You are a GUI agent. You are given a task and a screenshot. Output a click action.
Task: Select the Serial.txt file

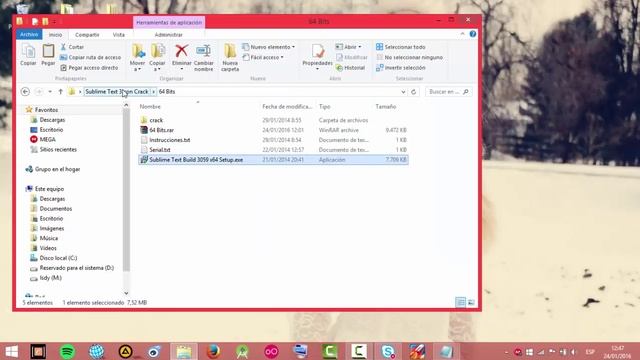click(x=160, y=150)
